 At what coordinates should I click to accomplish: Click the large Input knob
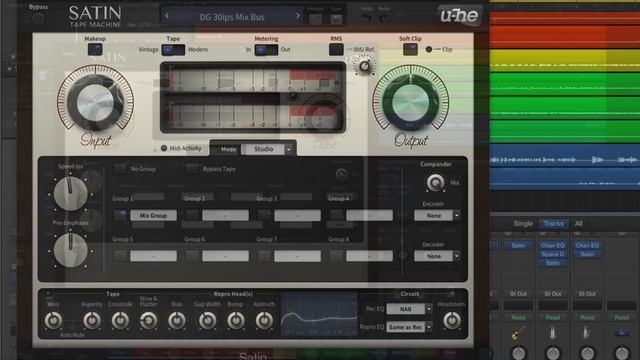pyautogui.click(x=96, y=102)
